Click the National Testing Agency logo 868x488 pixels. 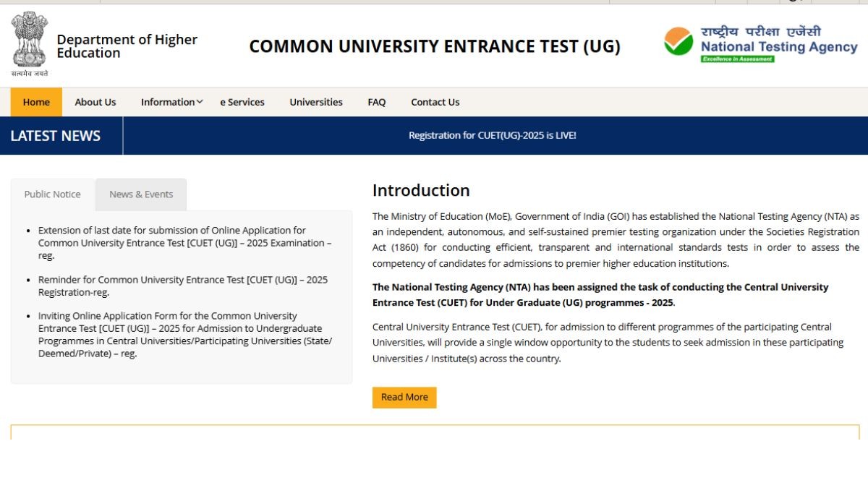[x=760, y=43]
